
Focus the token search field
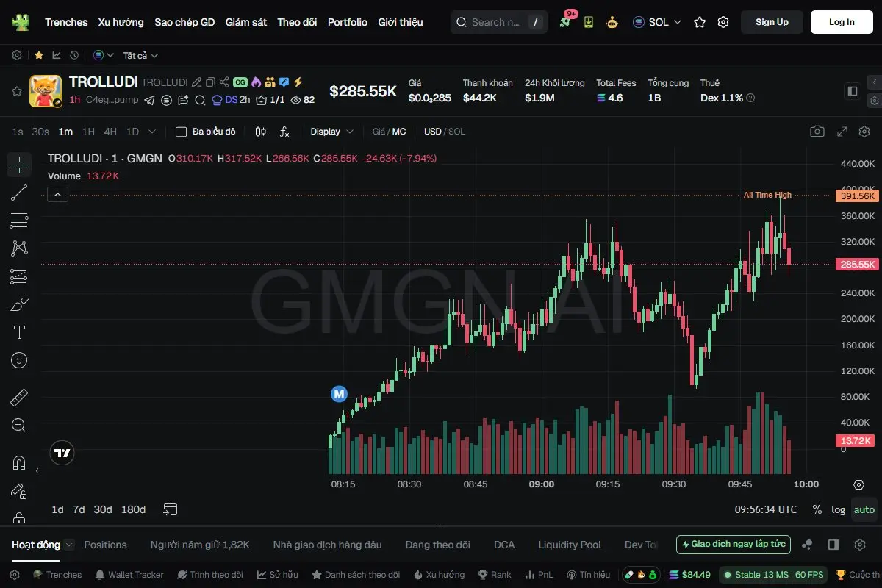498,22
